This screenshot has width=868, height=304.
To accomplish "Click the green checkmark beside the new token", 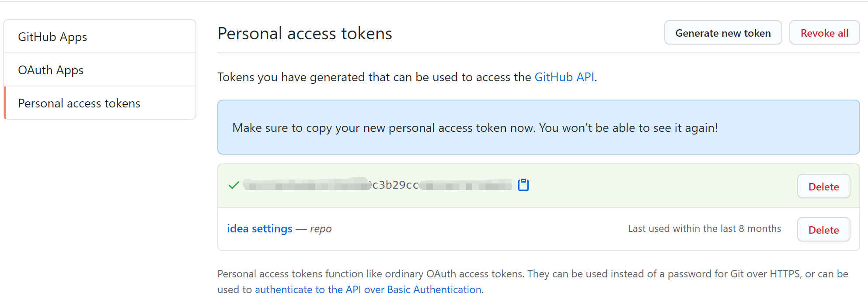I will [x=234, y=185].
